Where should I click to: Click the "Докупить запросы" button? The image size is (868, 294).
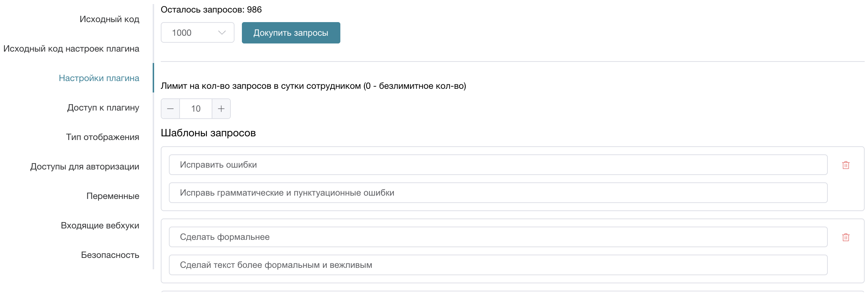(x=291, y=33)
